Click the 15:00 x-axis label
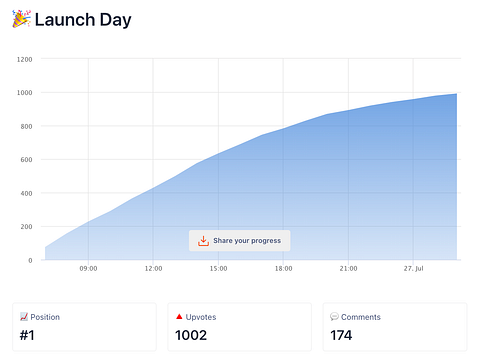This screenshot has width=480, height=364. coord(218,268)
